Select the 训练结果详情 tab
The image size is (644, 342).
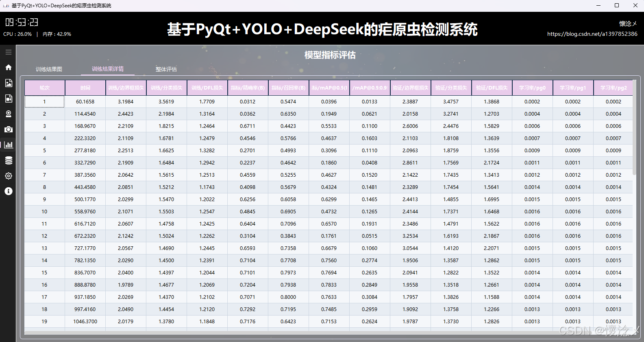(x=108, y=69)
